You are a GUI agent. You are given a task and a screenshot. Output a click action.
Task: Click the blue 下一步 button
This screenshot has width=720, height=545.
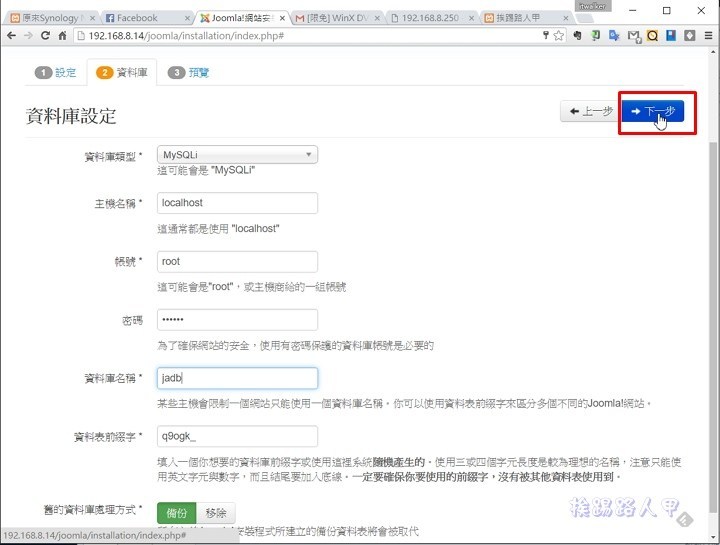tap(652, 111)
